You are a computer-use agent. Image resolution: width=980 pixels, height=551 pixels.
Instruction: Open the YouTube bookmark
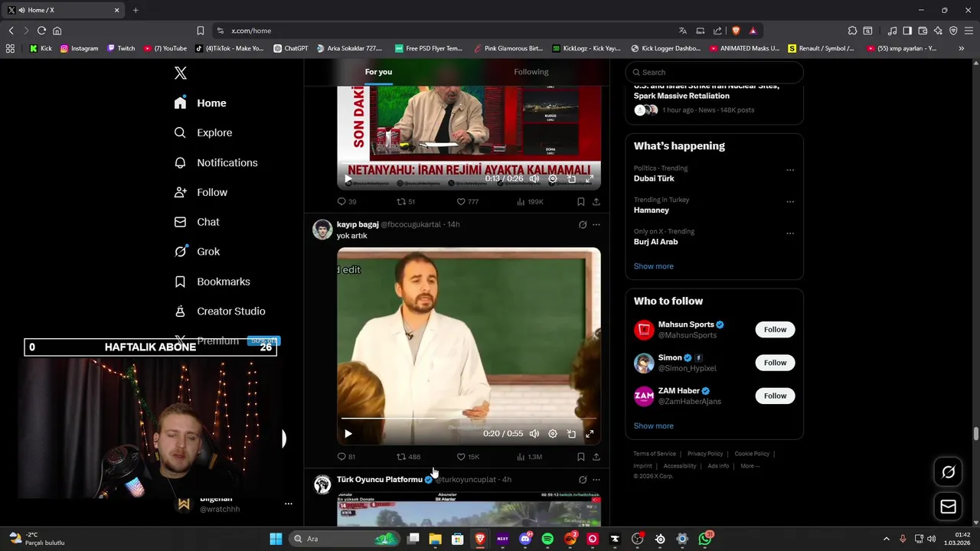(165, 48)
